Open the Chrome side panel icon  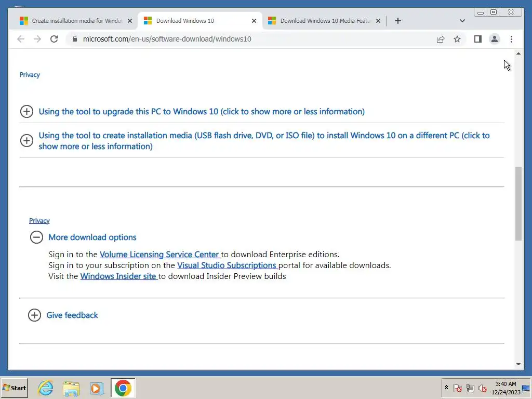478,39
